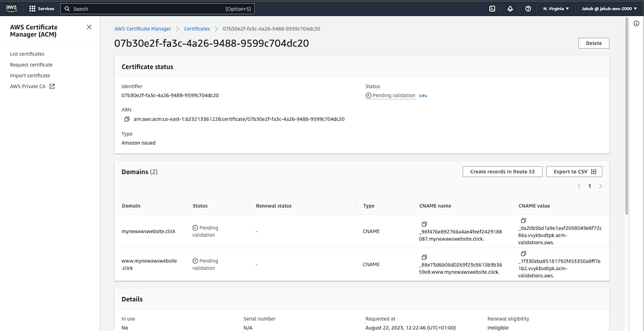The width and height of the screenshot is (644, 331).
Task: Open the notifications bell
Action: tap(510, 9)
